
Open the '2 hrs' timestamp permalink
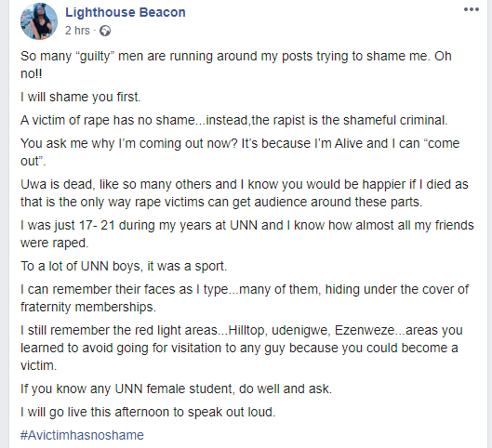click(77, 31)
